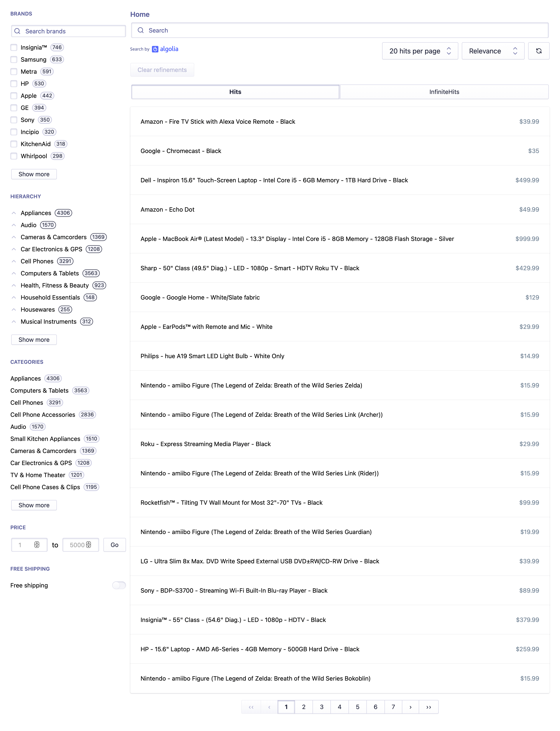Check the Metra brand checkbox

[x=14, y=71]
